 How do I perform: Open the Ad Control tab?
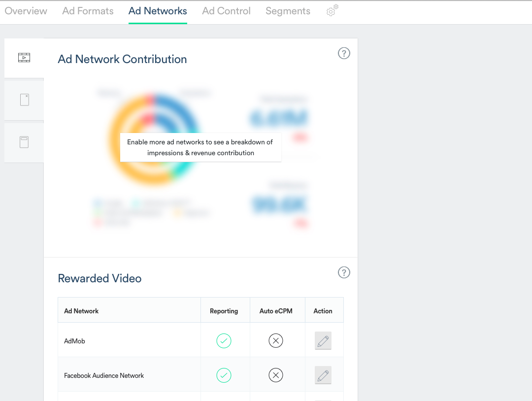226,11
